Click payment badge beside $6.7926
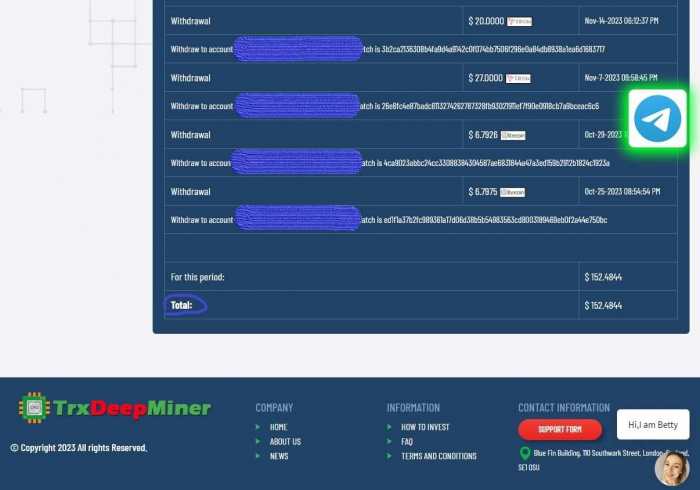This screenshot has width=700, height=490. point(513,135)
